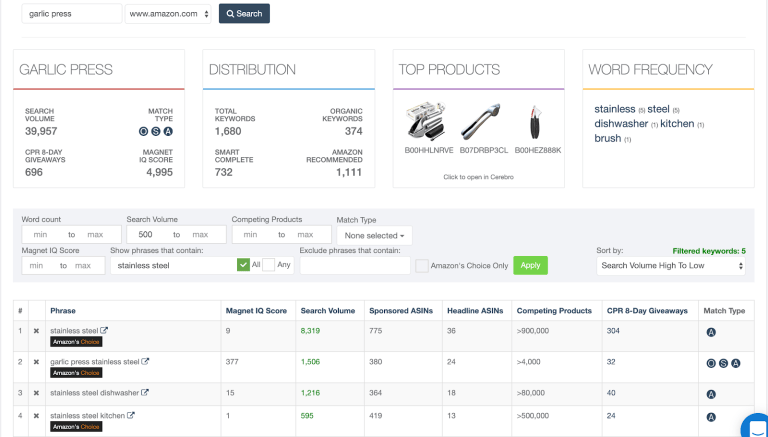Click Amazon Recommended icon in Garlic Press card
The image size is (768, 437).
pyautogui.click(x=168, y=131)
